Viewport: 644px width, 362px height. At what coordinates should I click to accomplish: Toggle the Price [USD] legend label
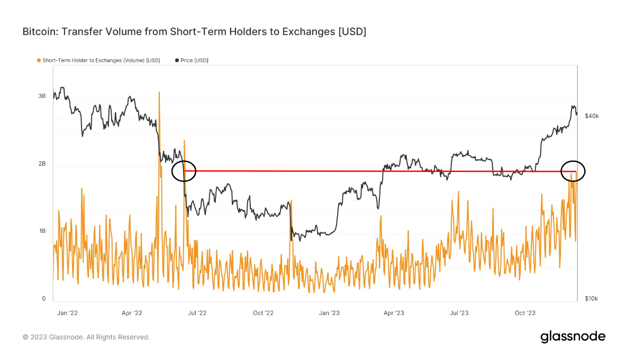point(194,60)
